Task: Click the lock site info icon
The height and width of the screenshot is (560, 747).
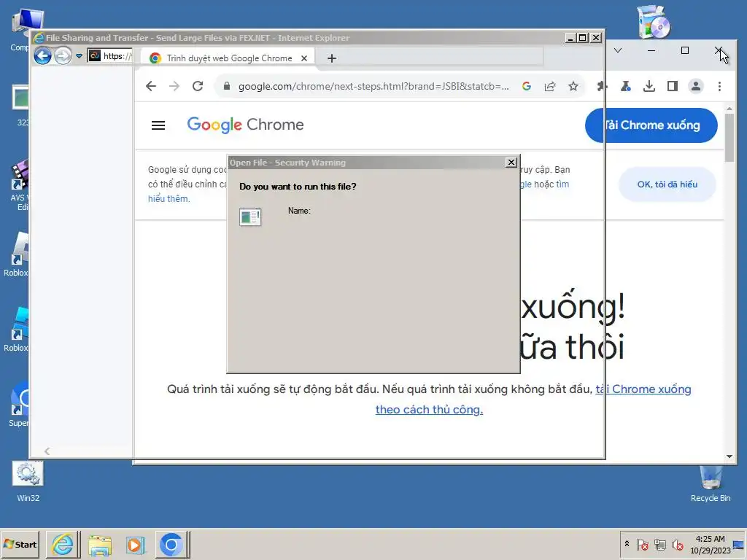Action: [227, 86]
